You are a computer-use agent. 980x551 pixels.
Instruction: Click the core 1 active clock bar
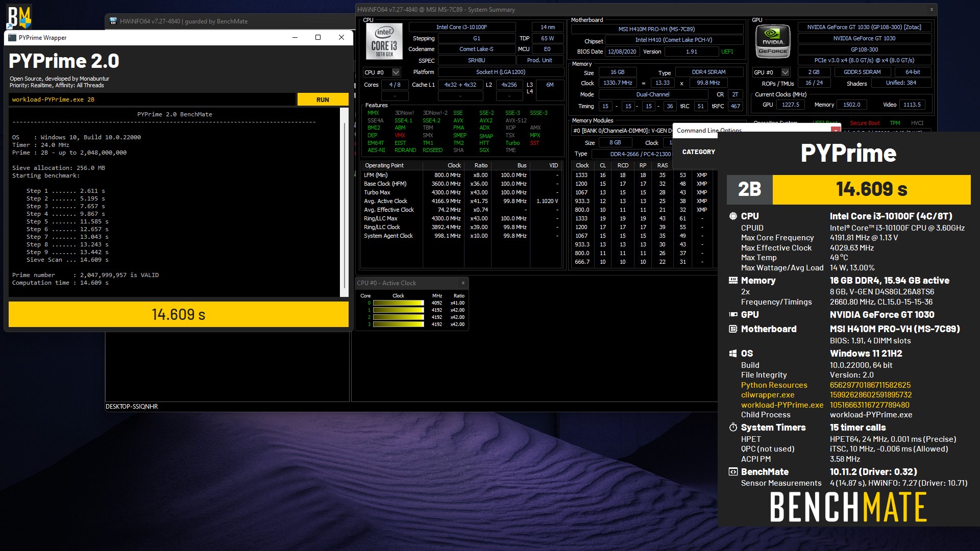tap(398, 310)
